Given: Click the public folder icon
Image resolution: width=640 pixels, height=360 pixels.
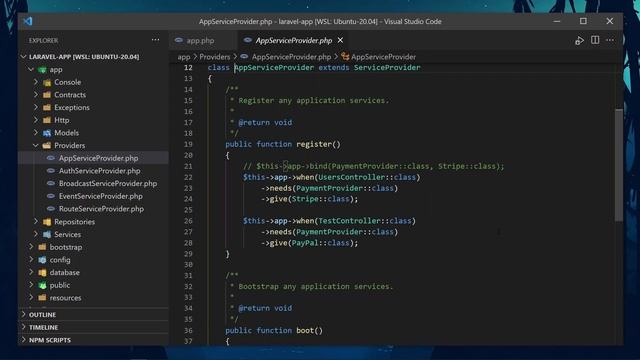Looking at the screenshot, I should click(x=42, y=285).
